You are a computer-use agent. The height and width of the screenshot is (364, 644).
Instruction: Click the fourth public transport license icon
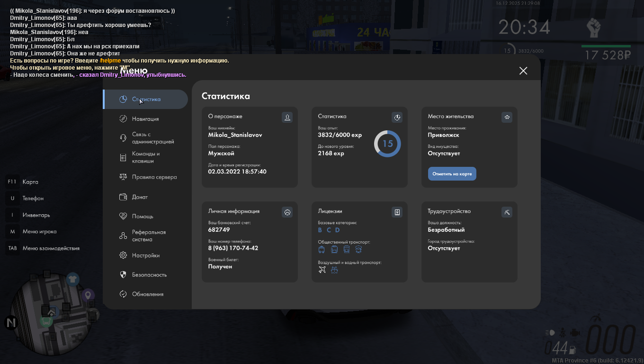click(358, 249)
